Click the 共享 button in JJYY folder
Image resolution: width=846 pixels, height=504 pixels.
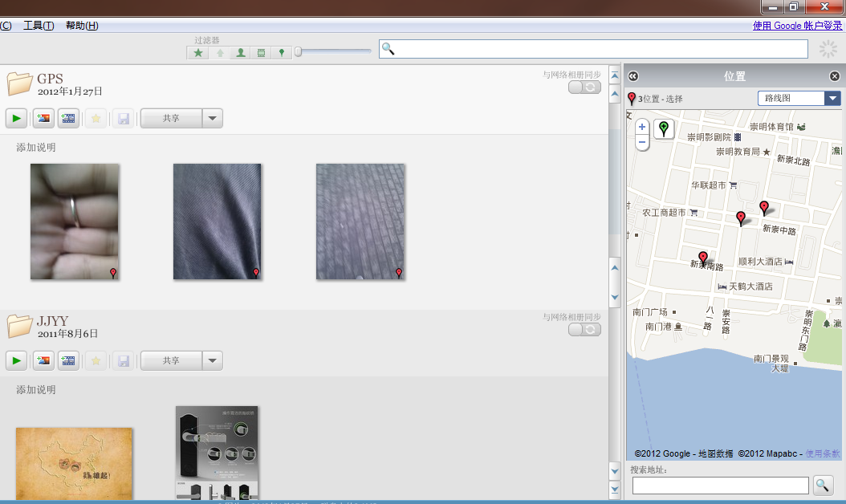coord(172,360)
